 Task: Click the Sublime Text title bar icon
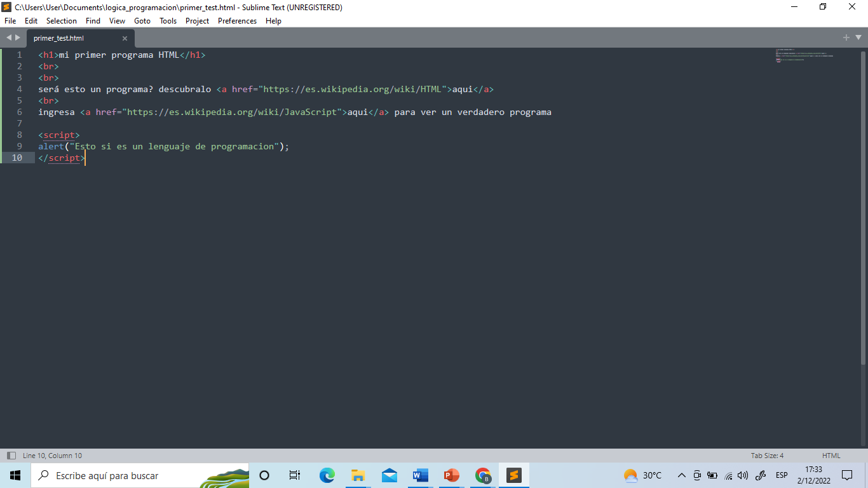coord(7,7)
